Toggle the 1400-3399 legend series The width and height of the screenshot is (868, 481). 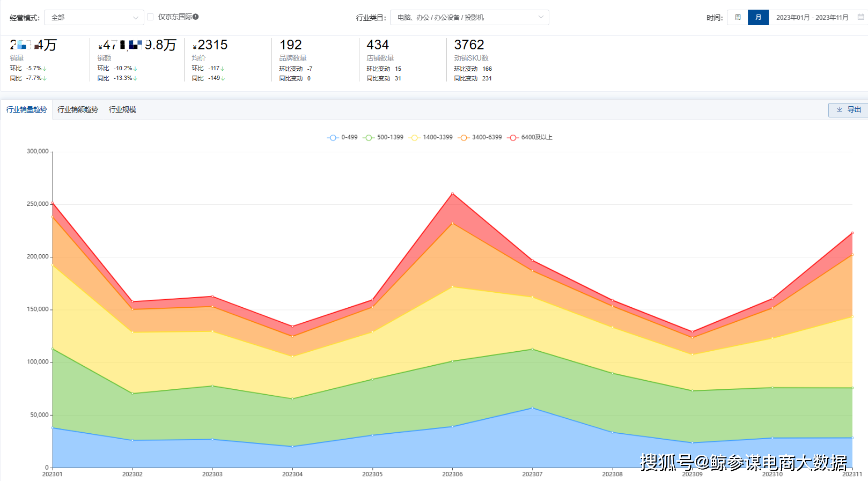coord(431,137)
